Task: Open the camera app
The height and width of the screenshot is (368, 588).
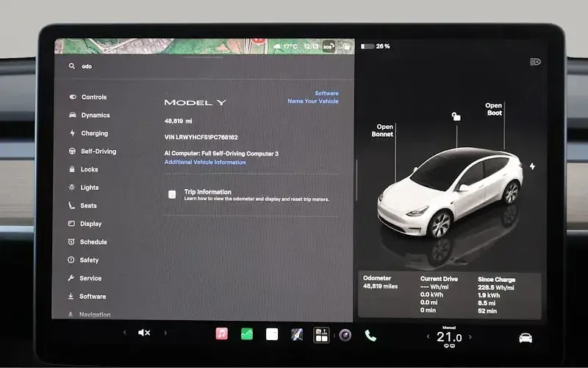Action: click(x=345, y=335)
